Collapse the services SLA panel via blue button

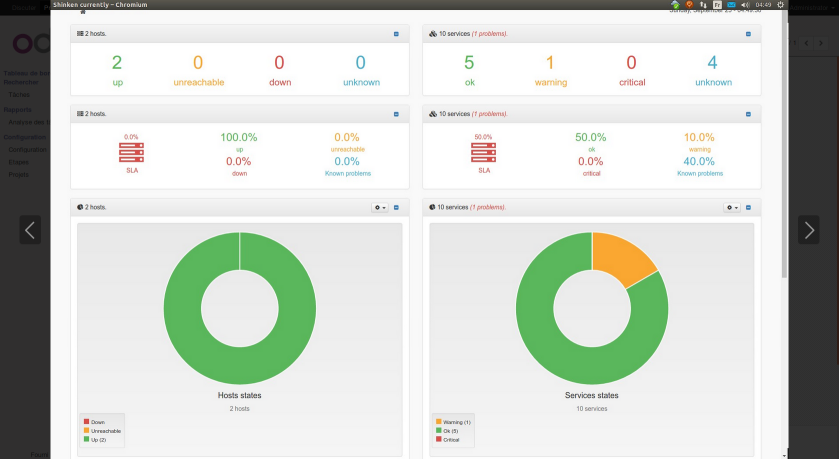tap(749, 114)
